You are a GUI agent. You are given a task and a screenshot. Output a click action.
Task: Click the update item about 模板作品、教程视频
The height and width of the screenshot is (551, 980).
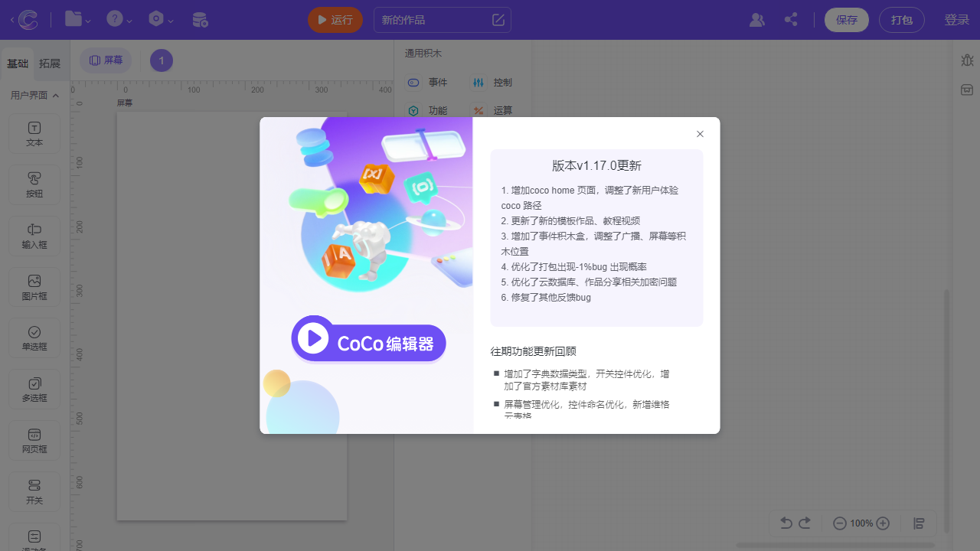click(x=571, y=220)
